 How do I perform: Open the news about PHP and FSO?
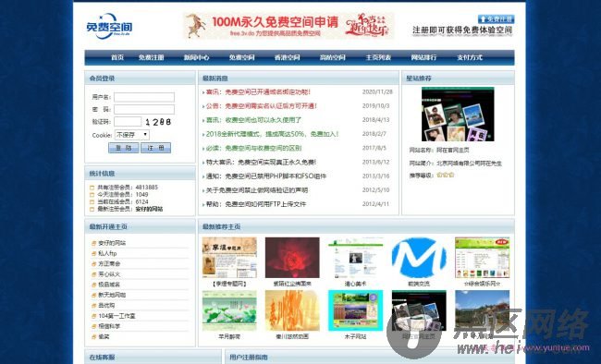[x=266, y=176]
